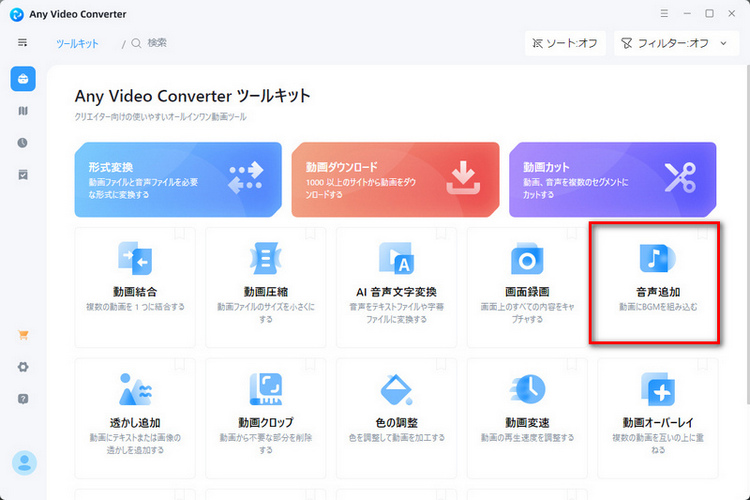Click the Any Video Converter logo

17,14
